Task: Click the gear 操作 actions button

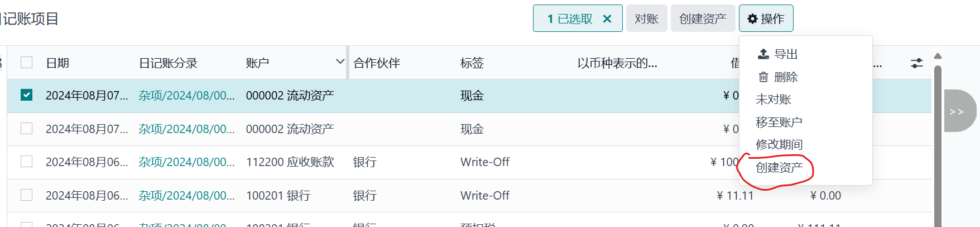Action: pyautogui.click(x=766, y=19)
